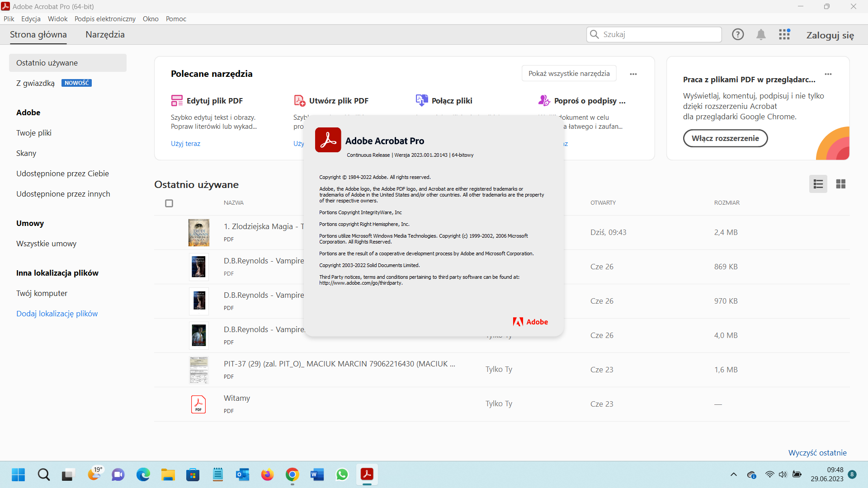Open Udostępnione przez Ciebie

[x=62, y=174]
